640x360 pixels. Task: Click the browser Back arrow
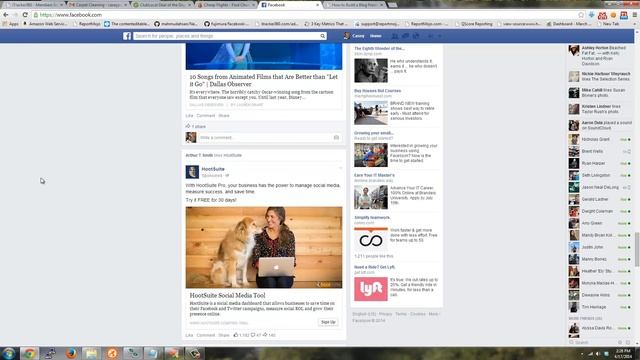pos(6,15)
